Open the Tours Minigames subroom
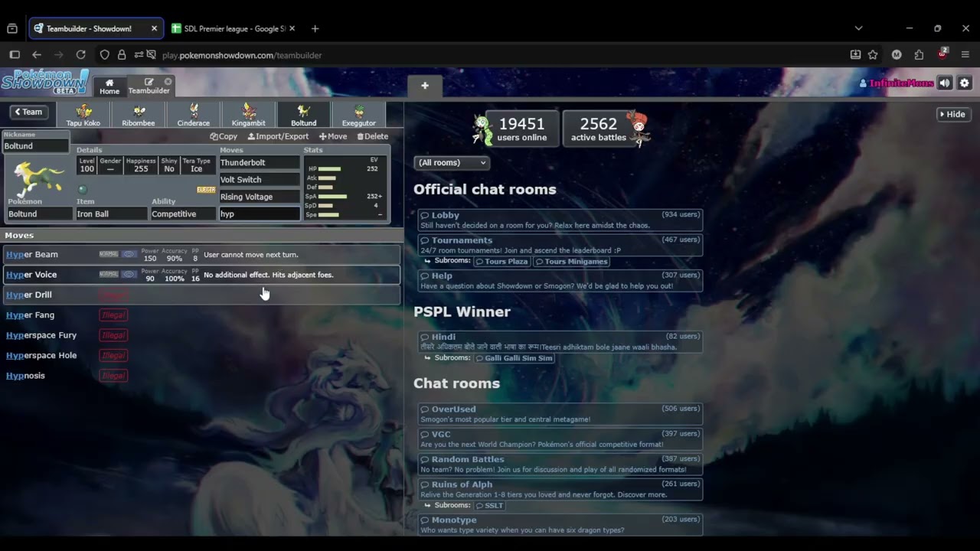Image resolution: width=980 pixels, height=551 pixels. (x=571, y=262)
